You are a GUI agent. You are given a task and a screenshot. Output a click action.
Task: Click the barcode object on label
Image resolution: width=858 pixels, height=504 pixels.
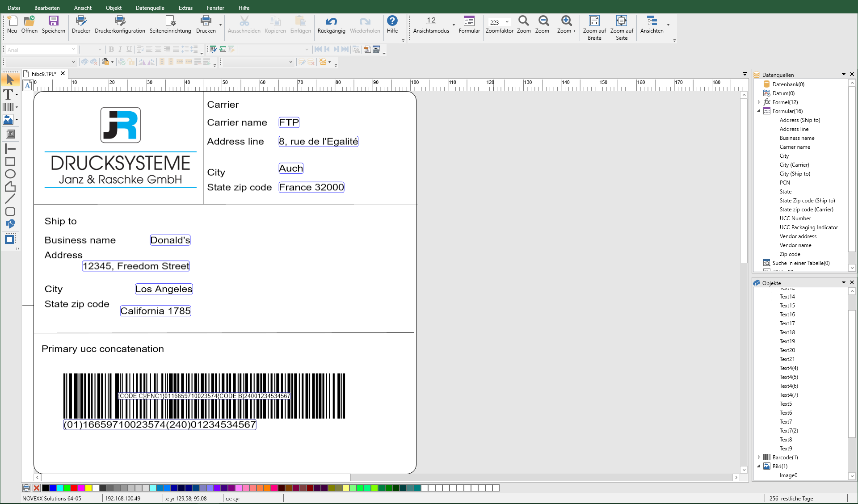coord(204,382)
